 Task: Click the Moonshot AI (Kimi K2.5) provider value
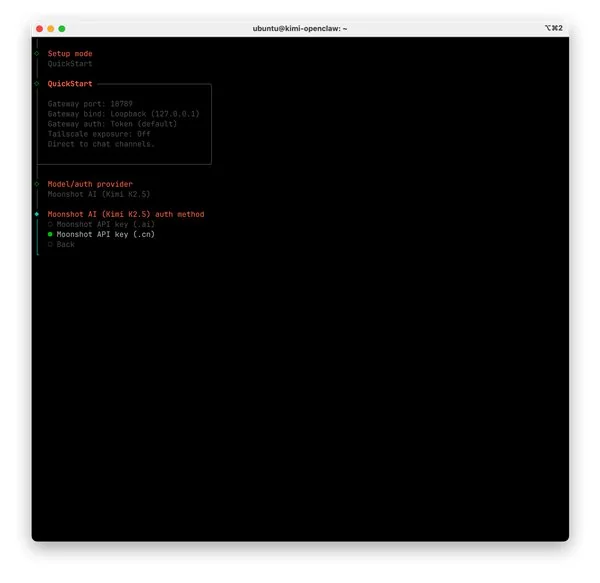(x=99, y=194)
